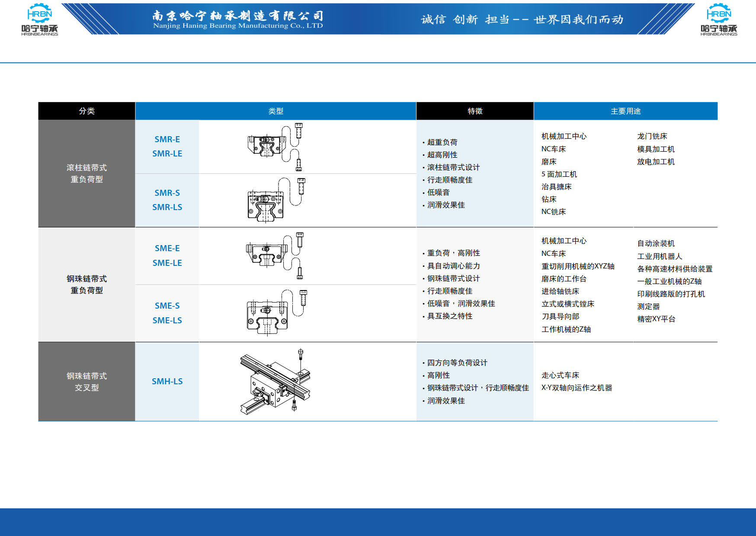Image resolution: width=756 pixels, height=536 pixels.
Task: Click the 印刷线路版的打孔机 text
Action: point(671,294)
